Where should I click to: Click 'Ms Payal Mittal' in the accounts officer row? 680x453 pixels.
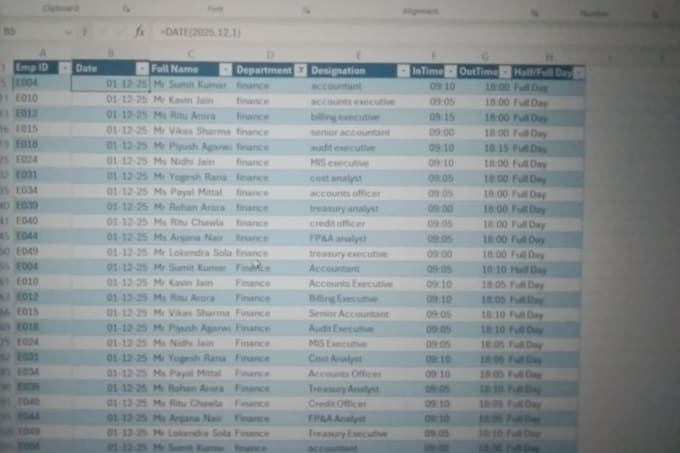pyautogui.click(x=187, y=192)
